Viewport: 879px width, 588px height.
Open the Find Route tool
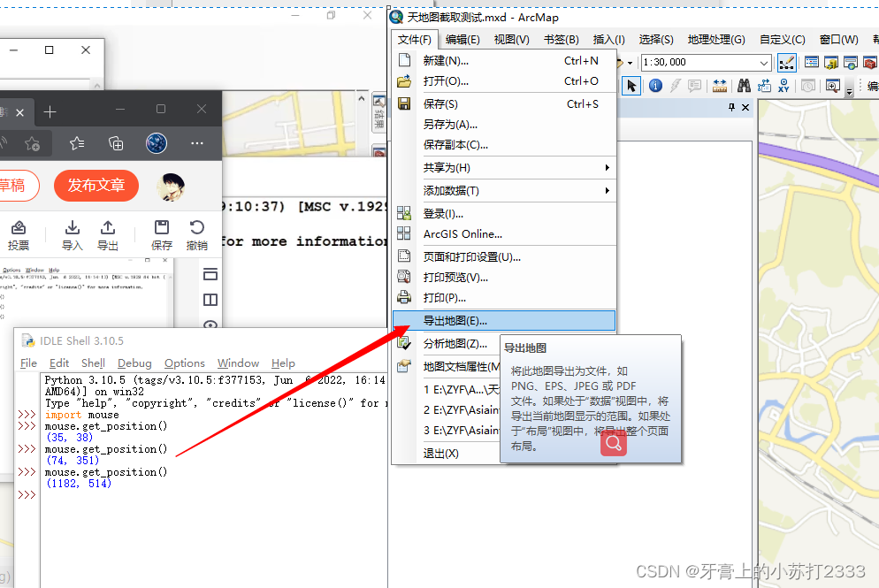pyautogui.click(x=764, y=86)
